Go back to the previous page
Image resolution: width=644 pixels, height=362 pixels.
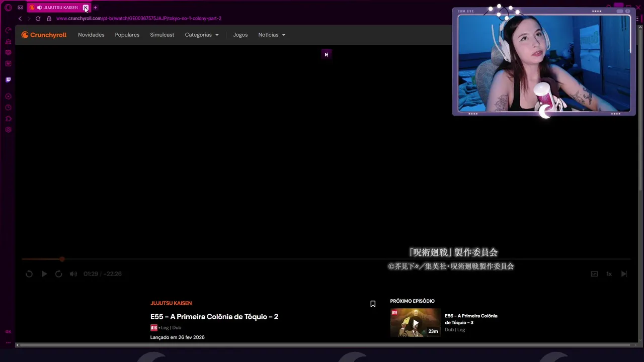[x=20, y=19]
